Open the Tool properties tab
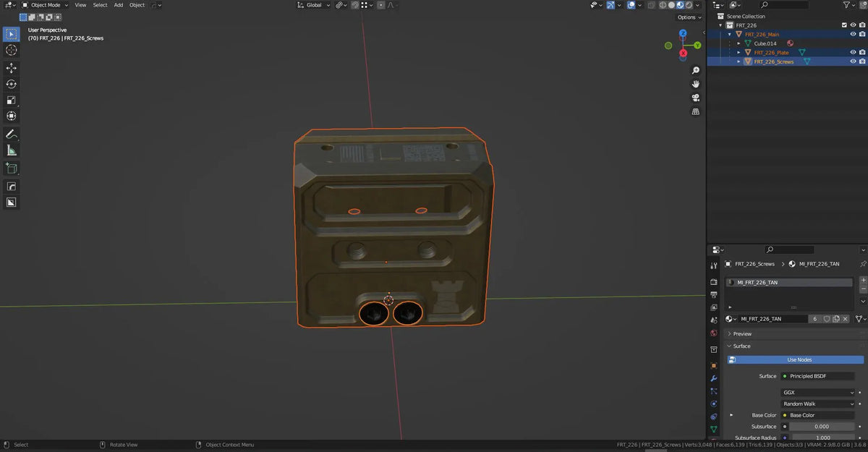Screen dimensions: 868x452 [714, 266]
